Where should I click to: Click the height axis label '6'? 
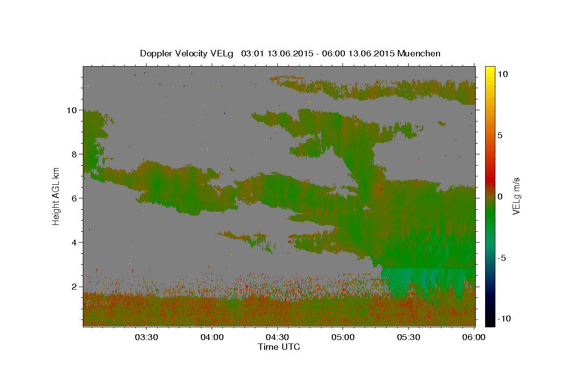(75, 198)
